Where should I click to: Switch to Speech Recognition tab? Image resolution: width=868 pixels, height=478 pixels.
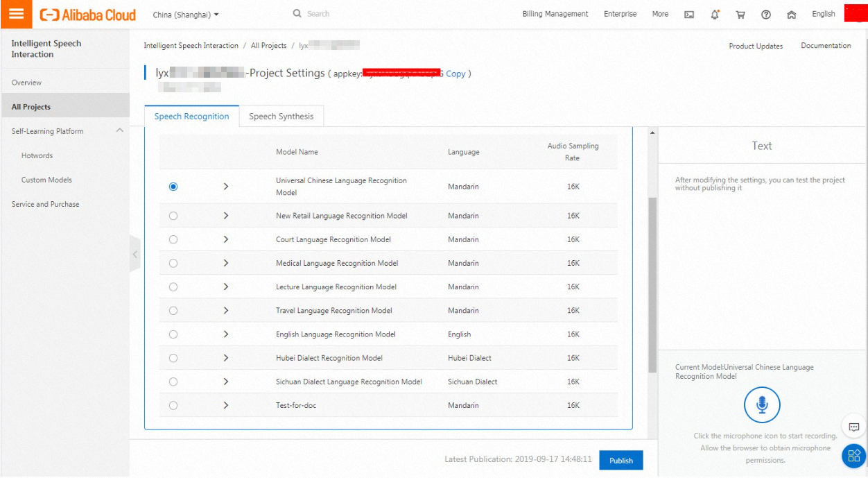pos(191,117)
